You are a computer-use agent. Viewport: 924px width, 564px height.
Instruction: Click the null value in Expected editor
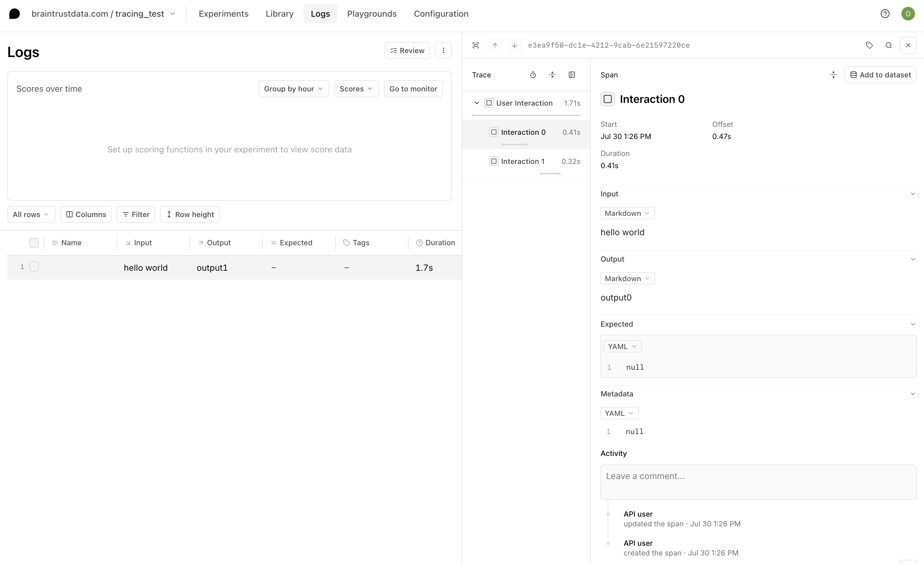click(x=635, y=368)
